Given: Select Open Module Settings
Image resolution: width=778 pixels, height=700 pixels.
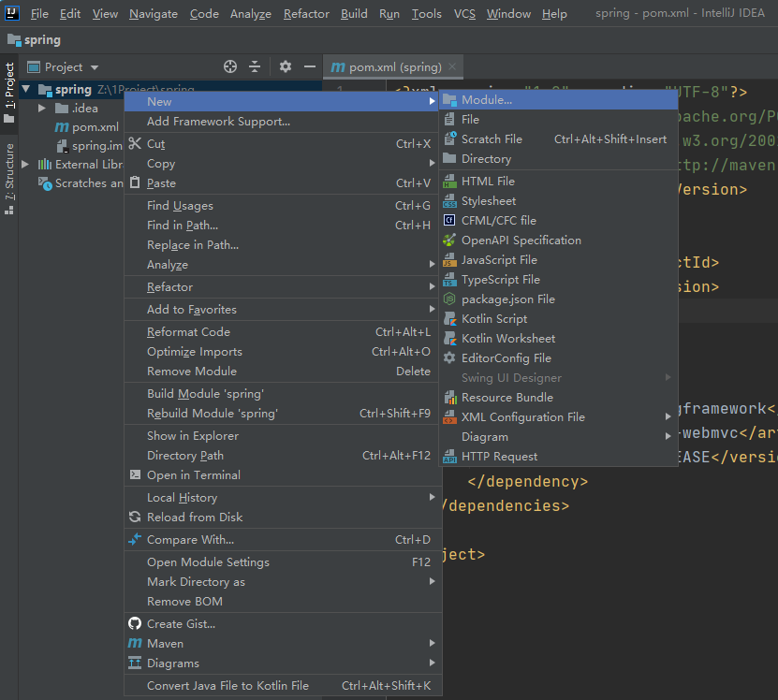Looking at the screenshot, I should [283, 562].
